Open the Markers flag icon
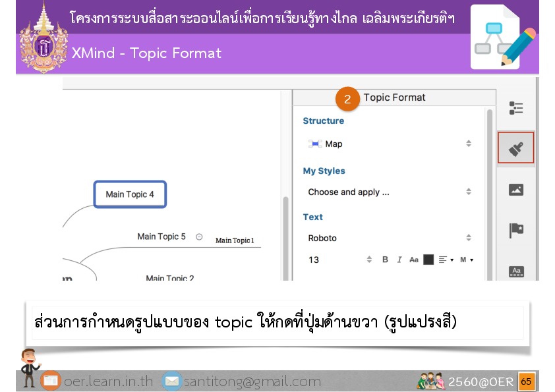The width and height of the screenshot is (555, 392). 515,231
